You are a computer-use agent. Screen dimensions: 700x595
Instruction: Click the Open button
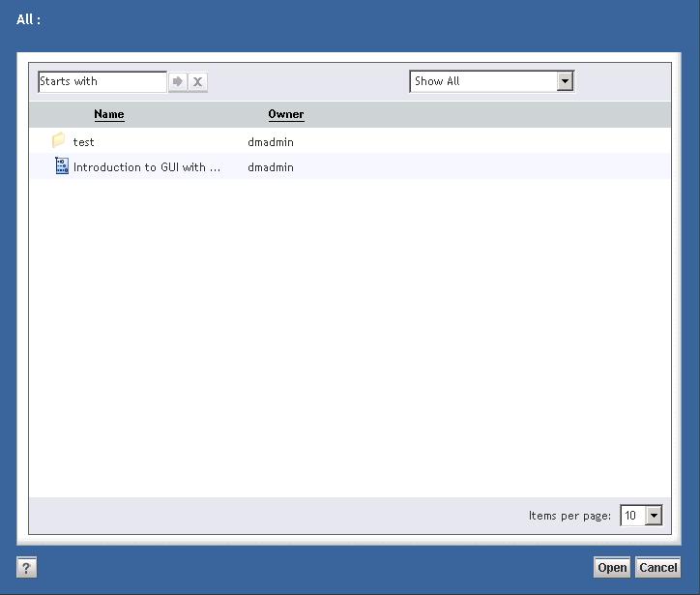click(612, 568)
